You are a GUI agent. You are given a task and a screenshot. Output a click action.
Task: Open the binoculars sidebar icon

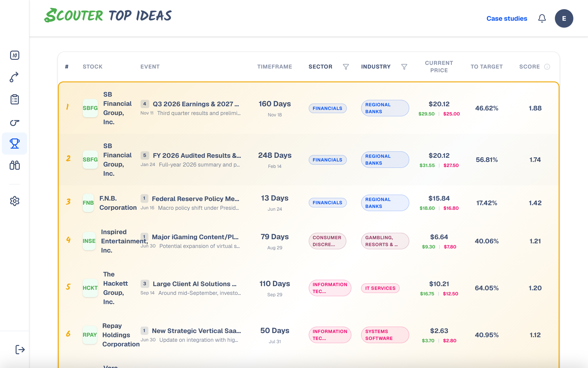(x=14, y=165)
